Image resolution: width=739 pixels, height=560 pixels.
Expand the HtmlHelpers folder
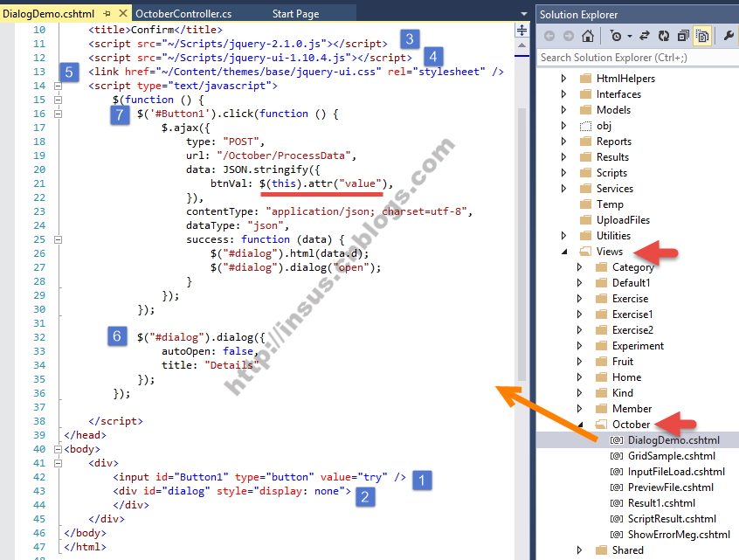point(563,79)
